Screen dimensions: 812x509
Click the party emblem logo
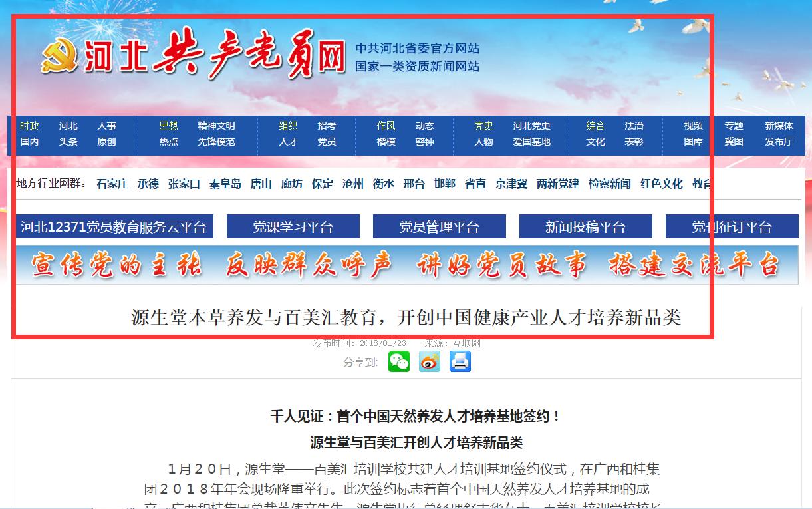pyautogui.click(x=60, y=56)
